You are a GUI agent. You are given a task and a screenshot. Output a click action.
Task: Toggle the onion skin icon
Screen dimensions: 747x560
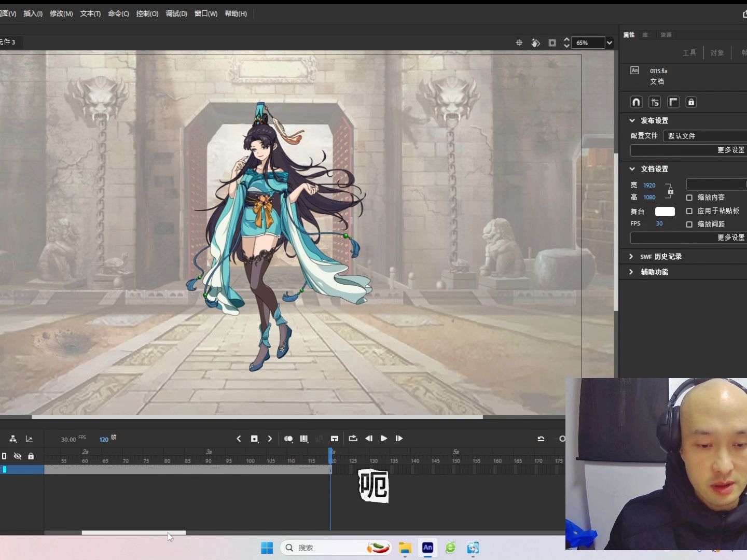(x=288, y=439)
